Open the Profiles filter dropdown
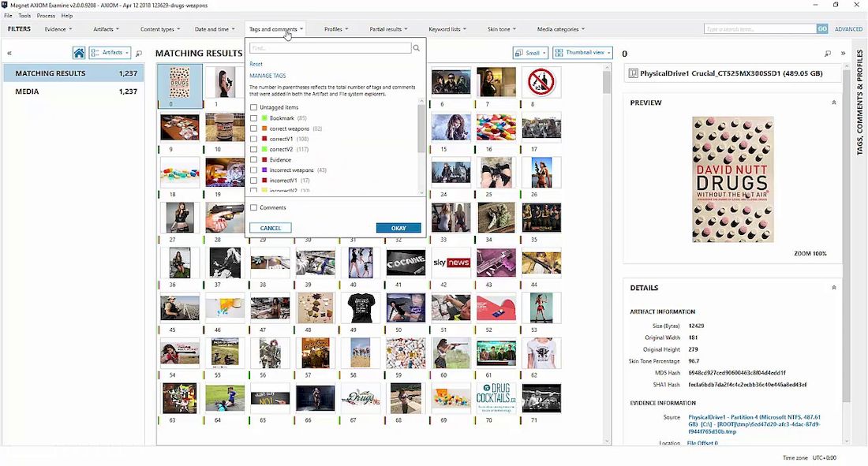Screen dimensions: 868x466 click(336, 29)
